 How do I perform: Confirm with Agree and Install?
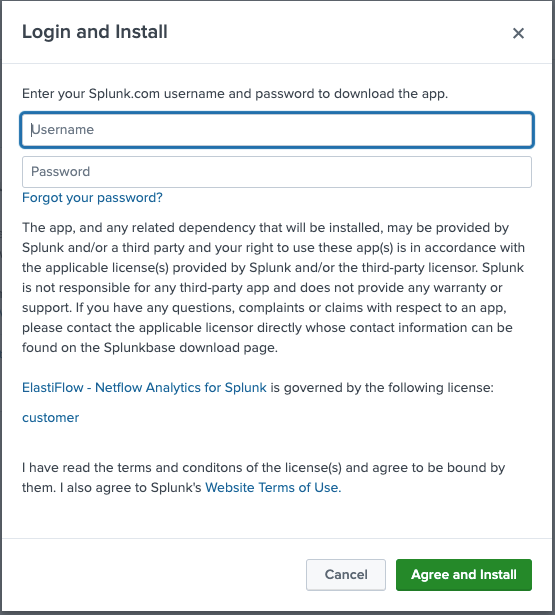tap(464, 575)
